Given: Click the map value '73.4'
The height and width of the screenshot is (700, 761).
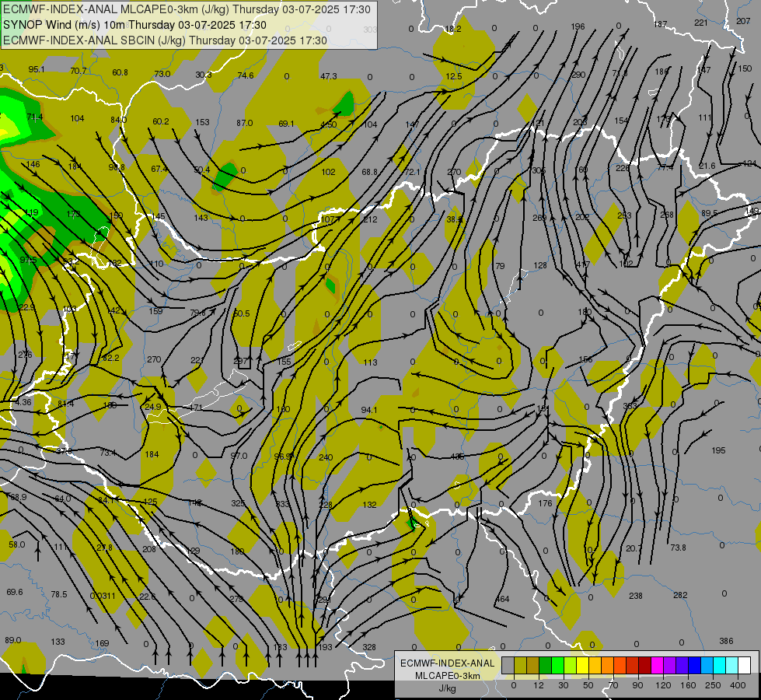Looking at the screenshot, I should (x=108, y=453).
